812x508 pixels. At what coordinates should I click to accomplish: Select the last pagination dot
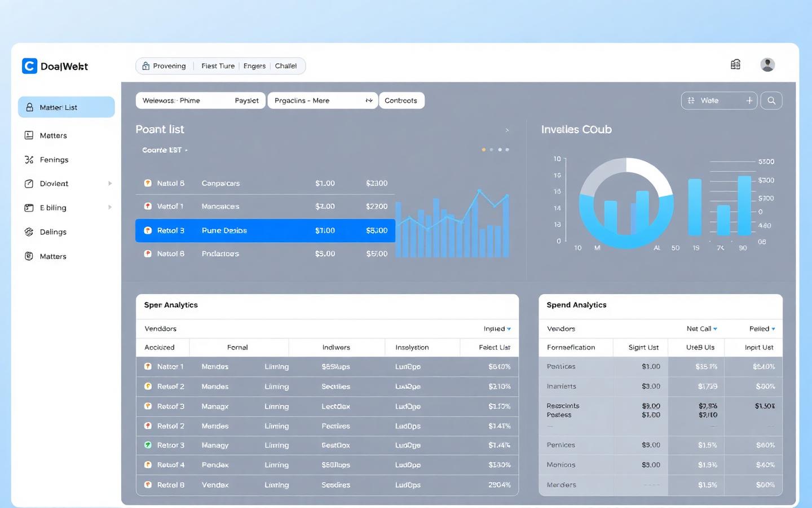click(507, 150)
